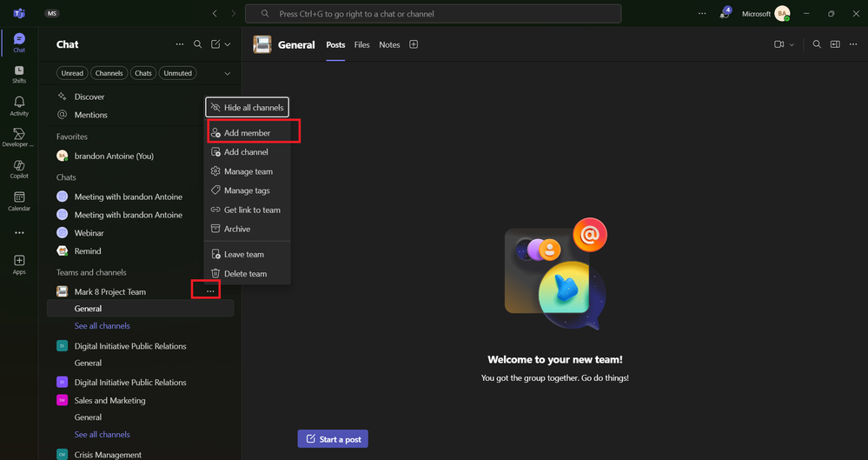Switch to the Files tab
Image resolution: width=868 pixels, height=460 pixels.
click(362, 45)
